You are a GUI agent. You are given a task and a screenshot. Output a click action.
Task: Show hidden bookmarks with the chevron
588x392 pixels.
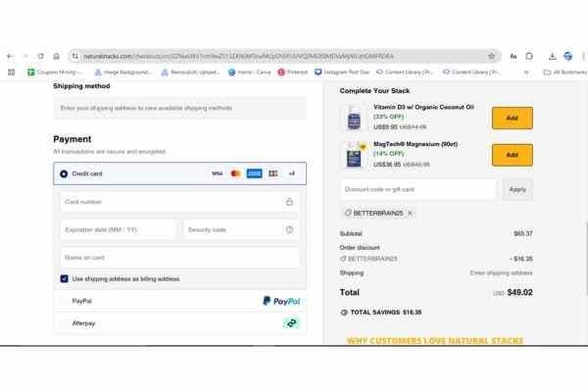point(526,72)
